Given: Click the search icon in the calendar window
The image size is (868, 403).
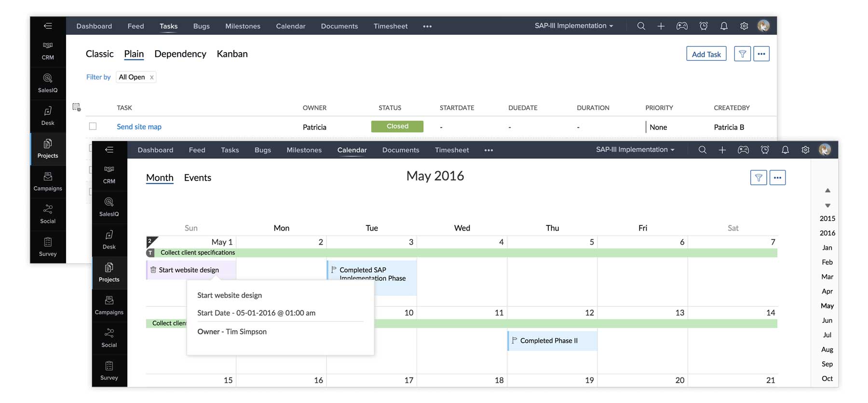Looking at the screenshot, I should point(702,150).
